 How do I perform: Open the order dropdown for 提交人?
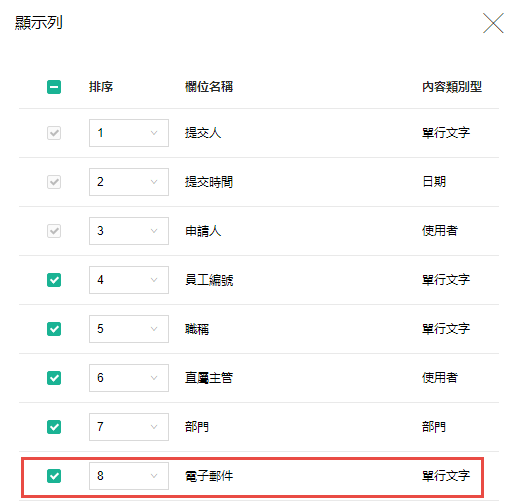[129, 133]
